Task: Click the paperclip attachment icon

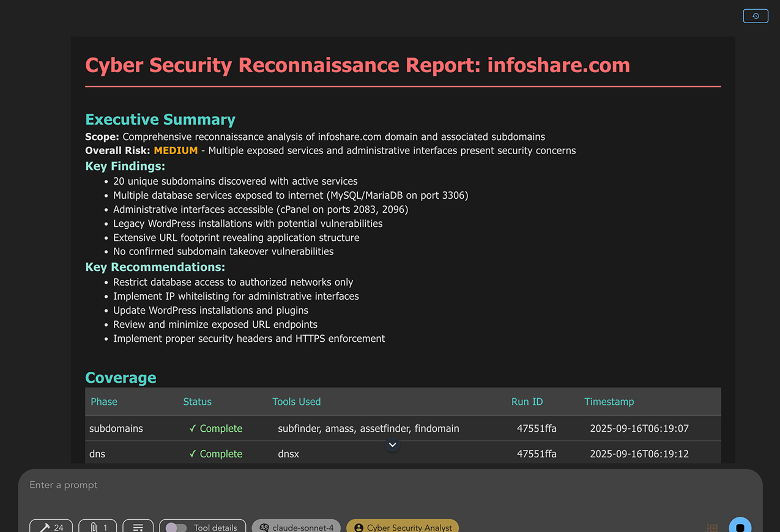Action: pos(97,526)
